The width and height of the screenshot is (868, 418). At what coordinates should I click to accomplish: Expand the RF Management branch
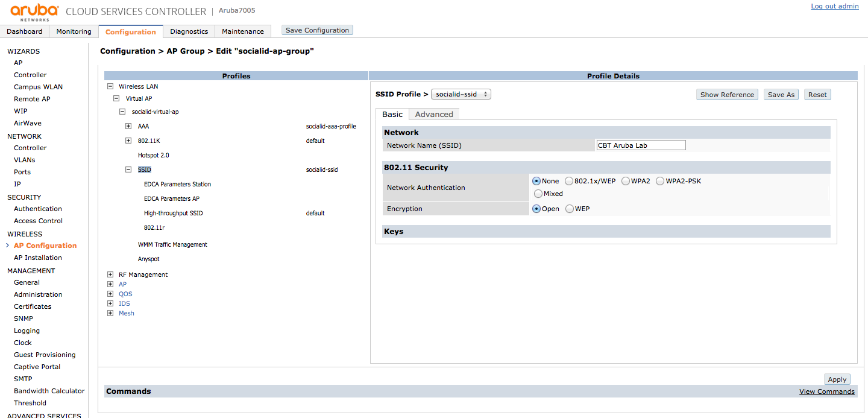click(110, 274)
